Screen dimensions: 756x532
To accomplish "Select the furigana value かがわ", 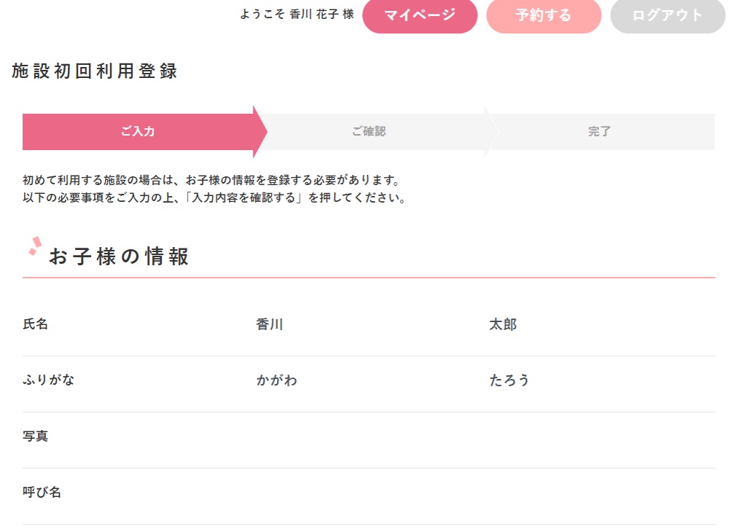I will pos(276,380).
